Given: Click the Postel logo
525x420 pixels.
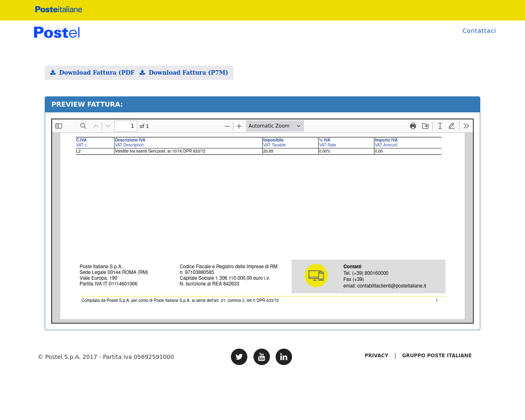Looking at the screenshot, I should 57,32.
